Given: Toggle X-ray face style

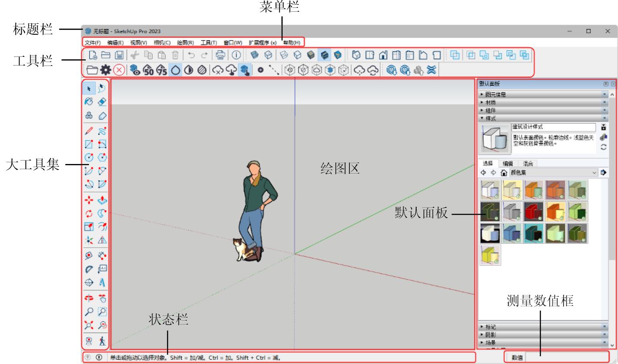Looking at the screenshot, I should click(255, 55).
